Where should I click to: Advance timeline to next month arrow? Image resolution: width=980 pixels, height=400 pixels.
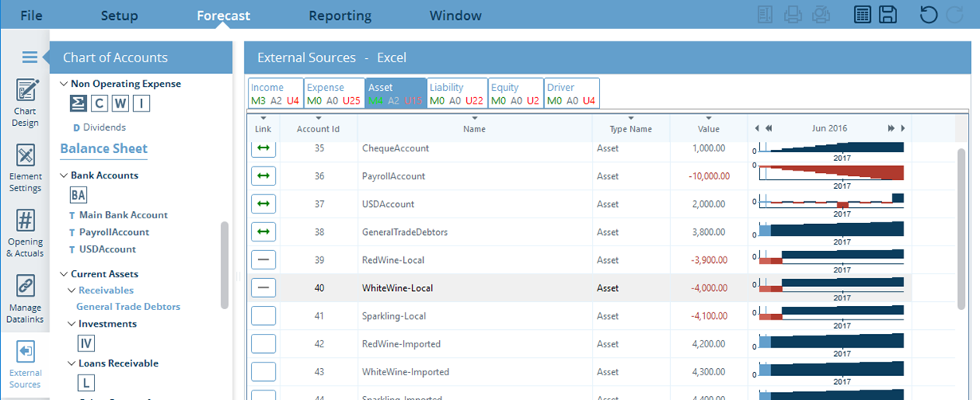[903, 128]
